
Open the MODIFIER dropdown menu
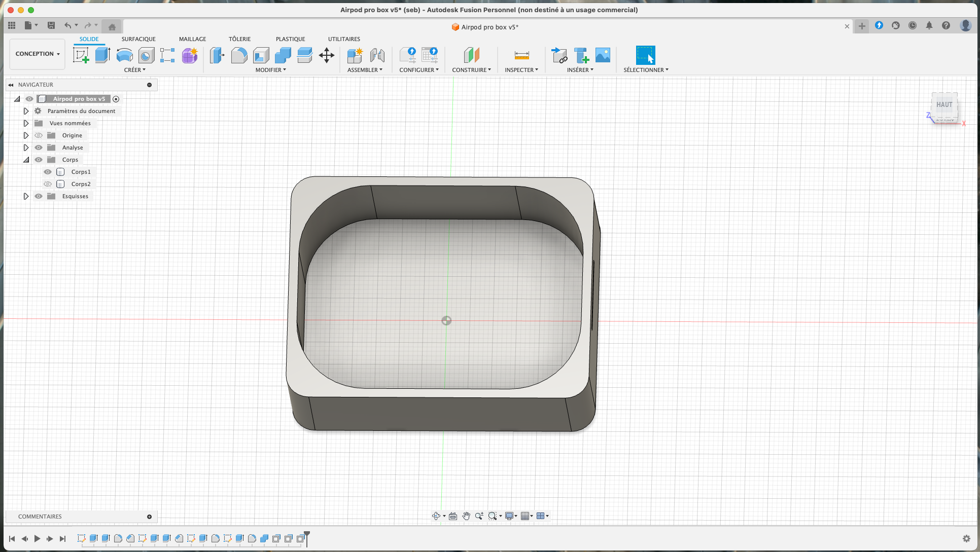(271, 70)
